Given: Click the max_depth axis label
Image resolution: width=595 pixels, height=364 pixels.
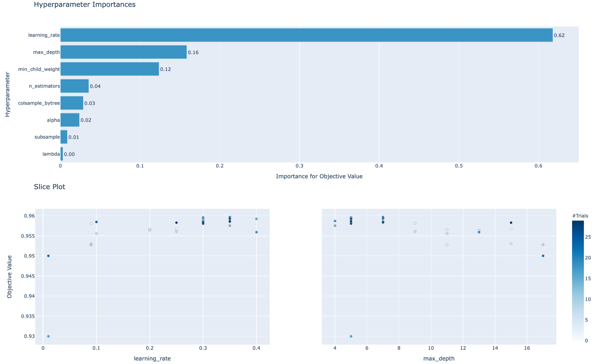Looking at the screenshot, I should [439, 358].
